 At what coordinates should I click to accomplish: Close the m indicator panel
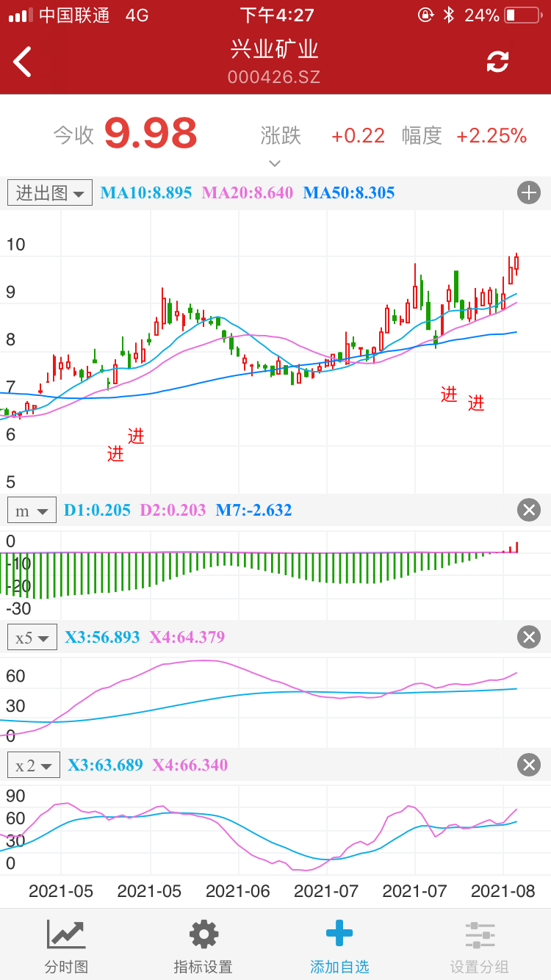point(528,510)
